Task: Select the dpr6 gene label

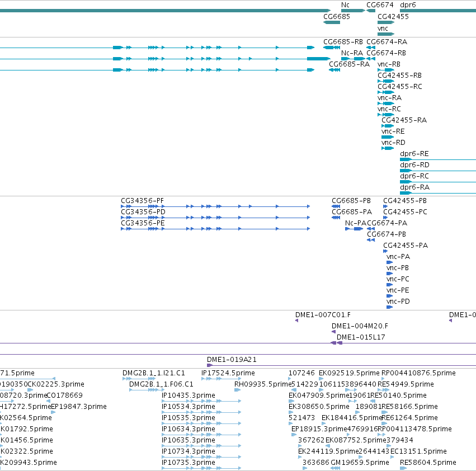Action: [408, 5]
